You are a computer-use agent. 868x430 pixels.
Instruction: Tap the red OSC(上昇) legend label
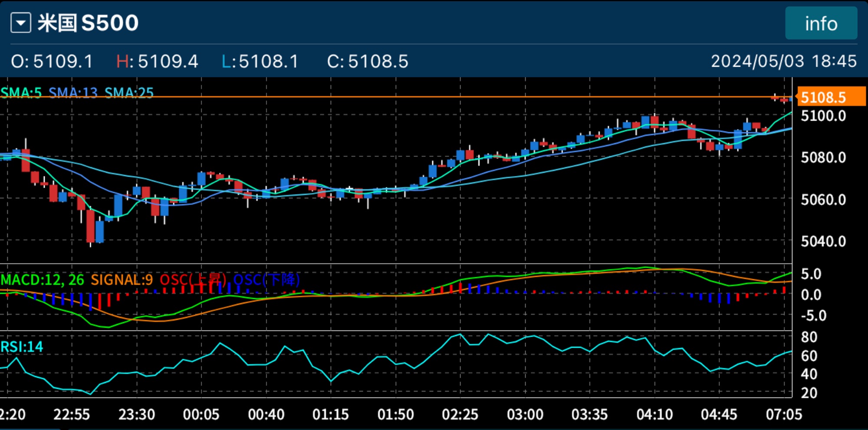(193, 280)
